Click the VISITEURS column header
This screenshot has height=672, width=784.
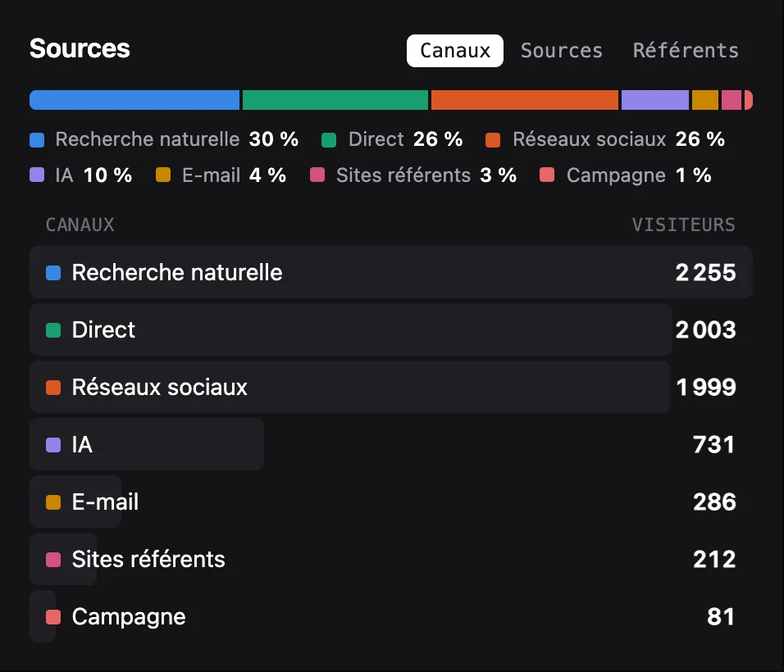click(x=683, y=225)
